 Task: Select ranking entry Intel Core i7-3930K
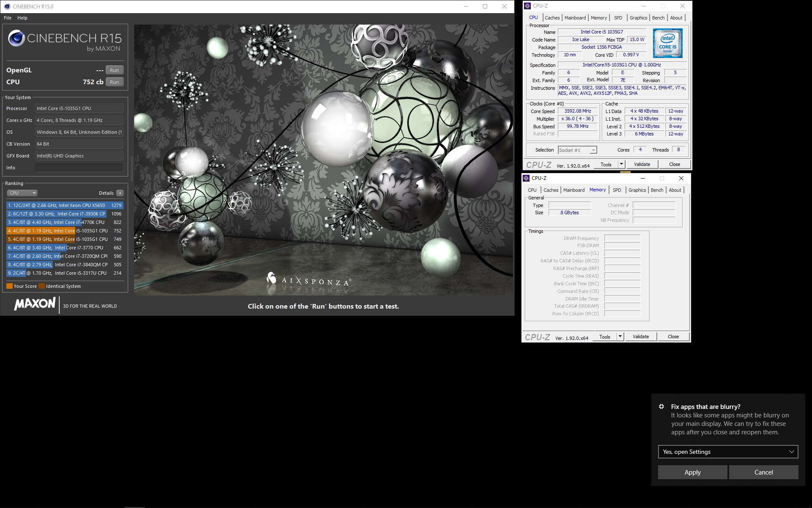65,214
